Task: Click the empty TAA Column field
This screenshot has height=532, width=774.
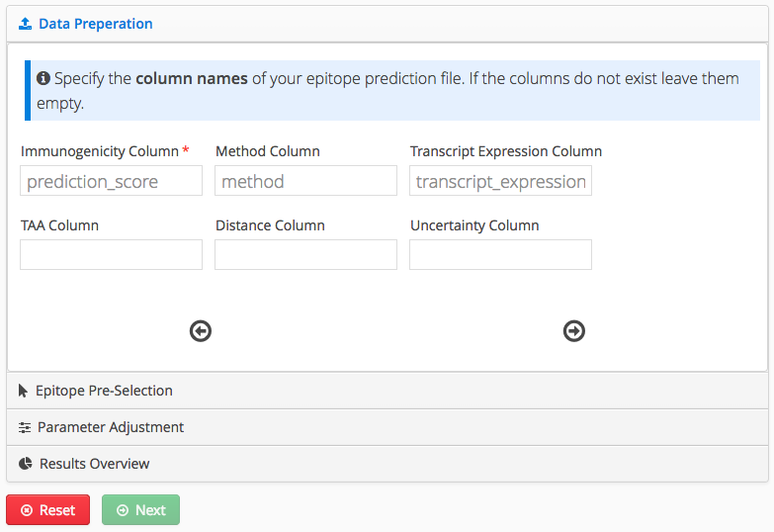Action: (x=111, y=255)
